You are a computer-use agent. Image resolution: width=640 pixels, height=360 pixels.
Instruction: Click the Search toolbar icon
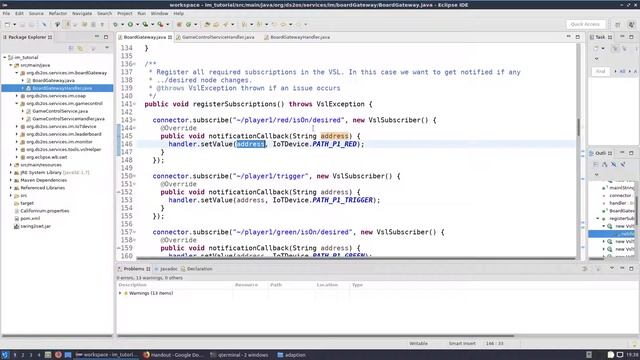tap(226, 24)
